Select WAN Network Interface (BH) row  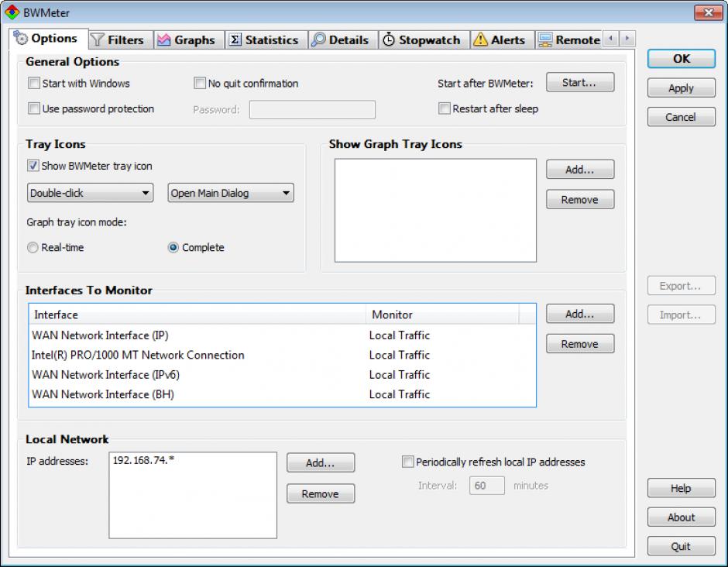point(282,394)
